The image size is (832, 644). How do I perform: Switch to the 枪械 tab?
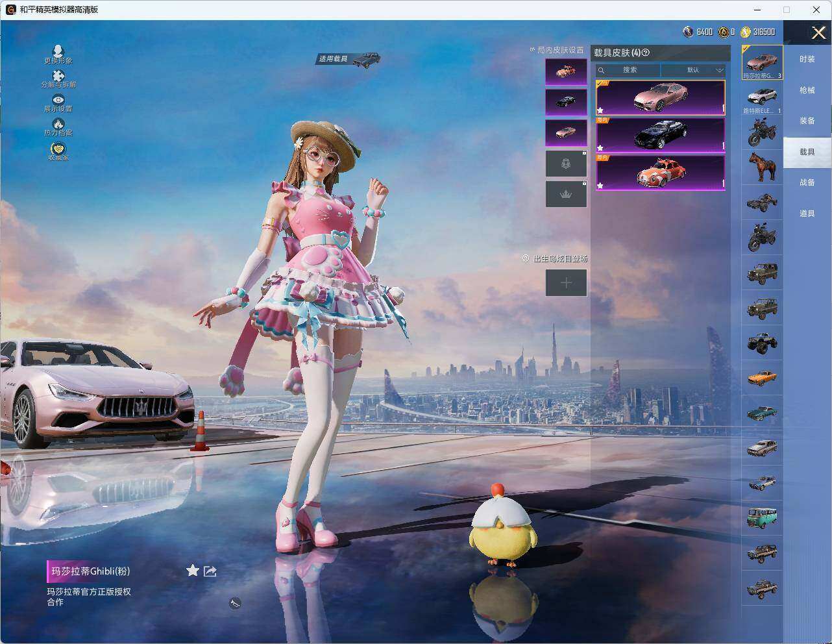pyautogui.click(x=807, y=90)
